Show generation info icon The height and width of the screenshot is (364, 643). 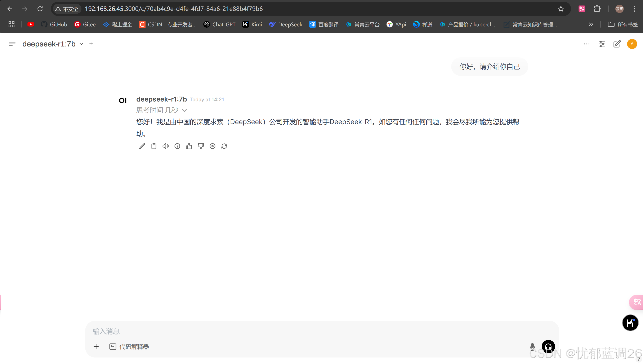click(177, 146)
